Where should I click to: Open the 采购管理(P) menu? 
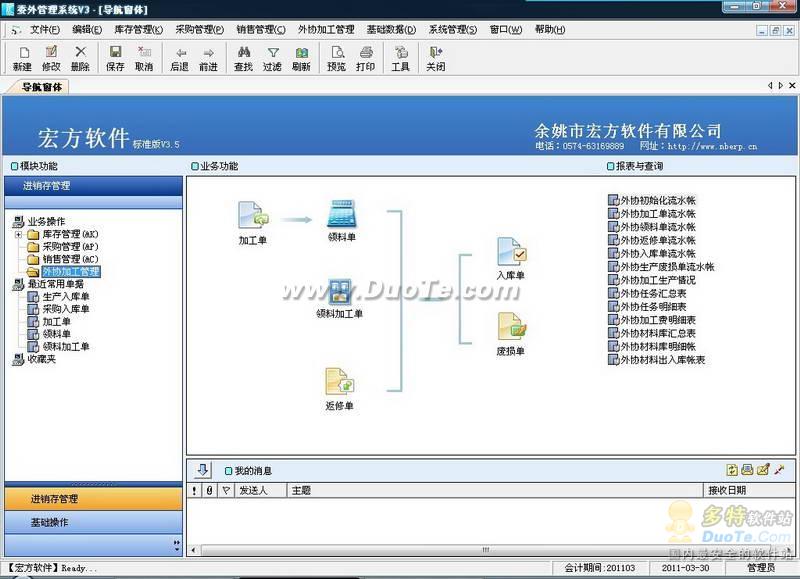199,30
